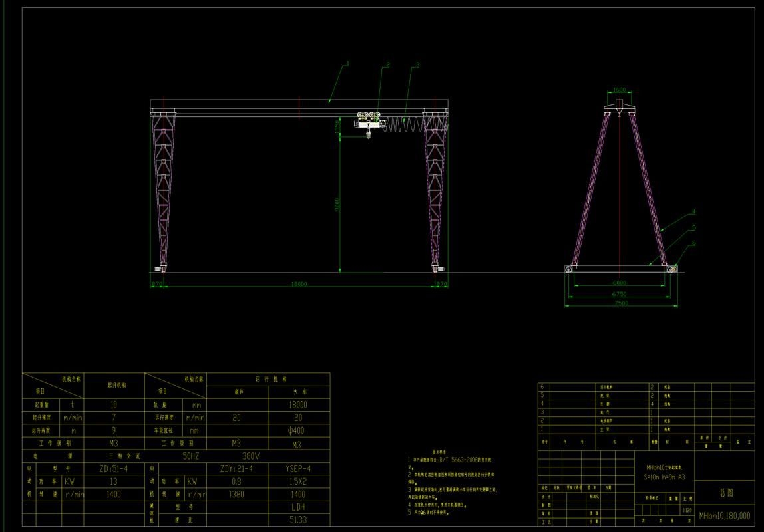This screenshot has width=764, height=532.
Task: Select the 51.33 reduction ratio value
Action: 297,519
